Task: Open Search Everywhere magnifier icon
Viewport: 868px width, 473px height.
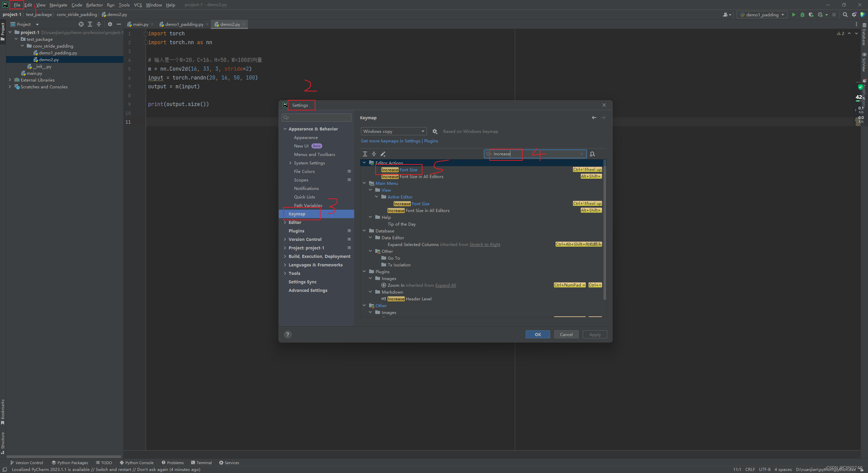Action: 845,15
